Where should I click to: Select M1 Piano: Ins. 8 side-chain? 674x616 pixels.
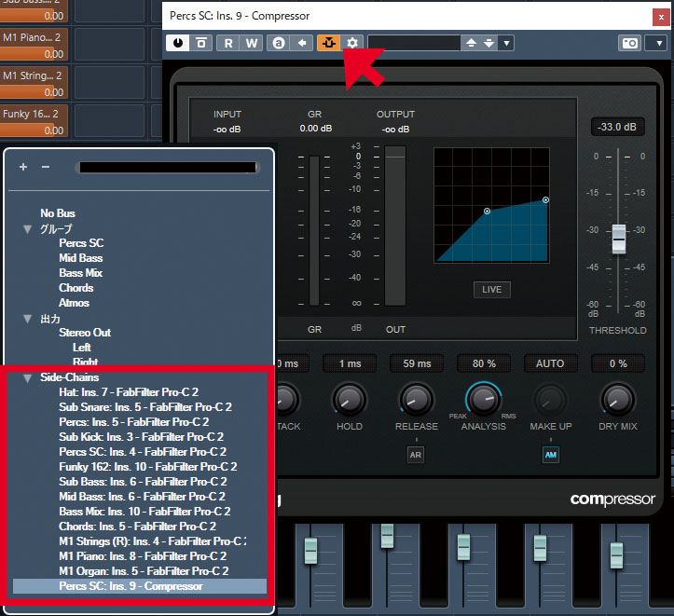pyautogui.click(x=143, y=556)
